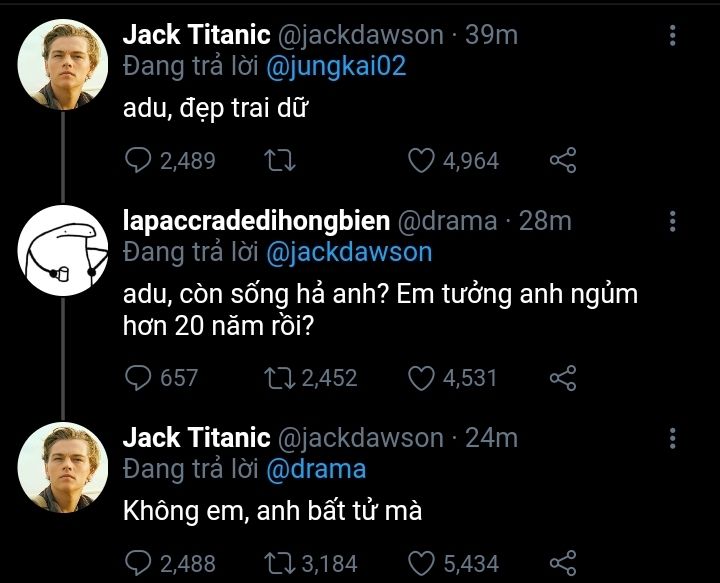Viewport: 720px width, 583px height.
Task: Like the "adu, đẹp trai dữ" tweet
Action: 422,160
